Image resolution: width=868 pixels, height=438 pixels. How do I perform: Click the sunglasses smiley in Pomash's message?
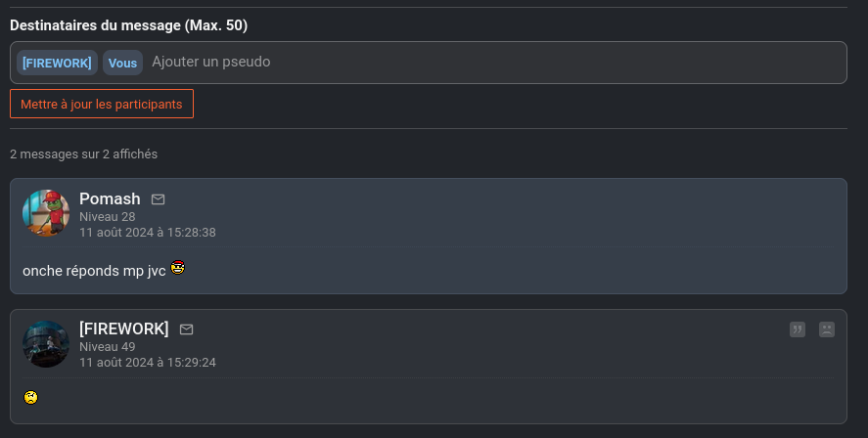click(x=178, y=268)
